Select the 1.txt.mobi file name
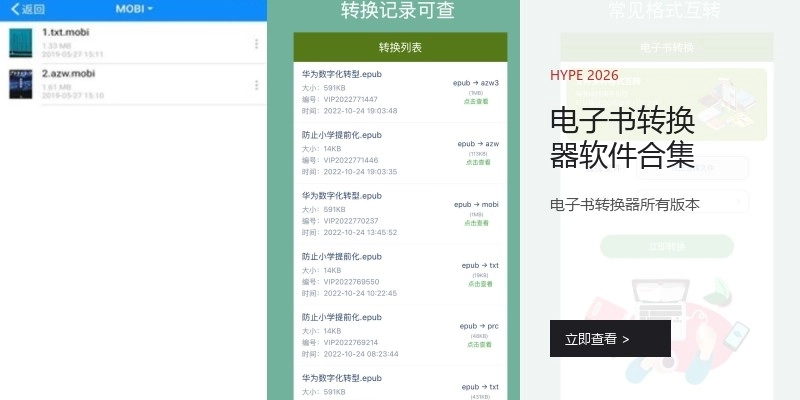 coord(66,32)
